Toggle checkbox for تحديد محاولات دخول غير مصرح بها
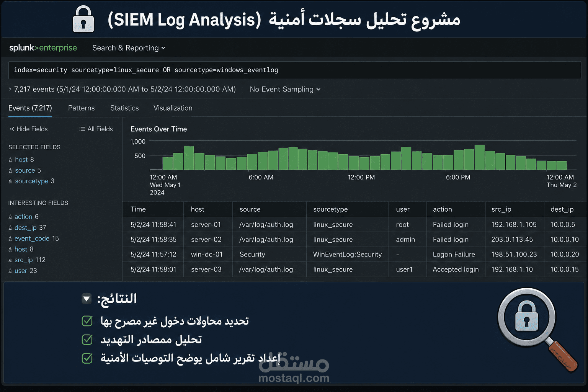 pyautogui.click(x=87, y=321)
